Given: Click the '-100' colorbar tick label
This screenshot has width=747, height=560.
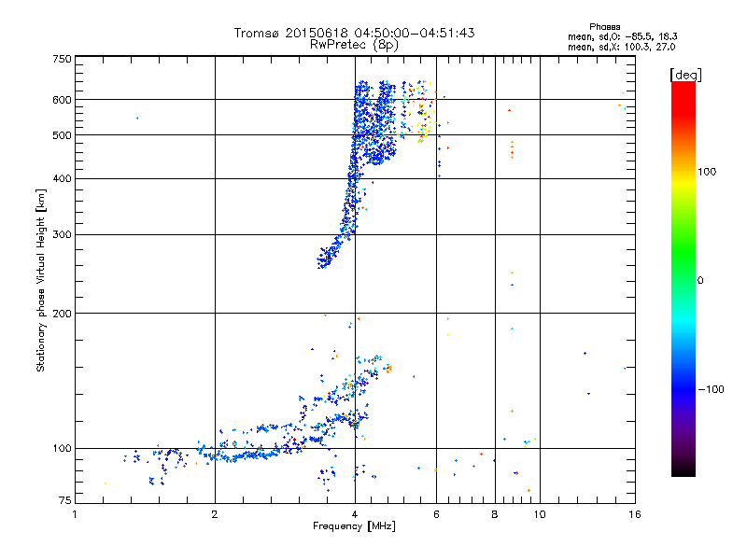Looking at the screenshot, I should 711,389.
